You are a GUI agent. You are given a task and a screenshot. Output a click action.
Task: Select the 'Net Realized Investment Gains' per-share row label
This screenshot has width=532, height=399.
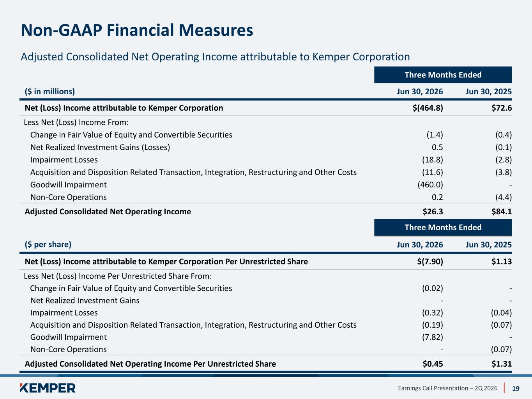(85, 300)
